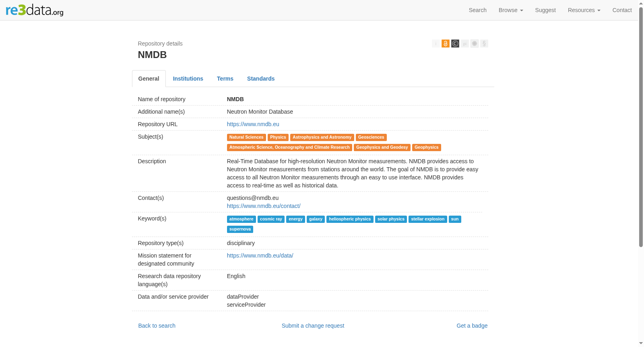Go to Search in the navbar
Screen dimensions: 644x347
478,10
